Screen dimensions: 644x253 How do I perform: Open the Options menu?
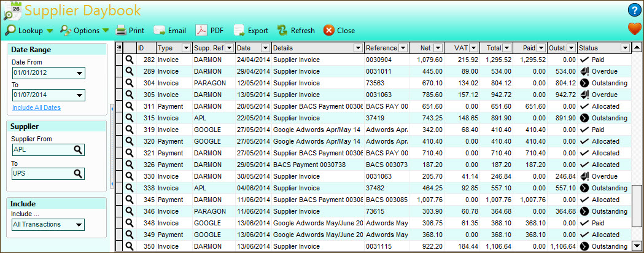[x=85, y=30]
